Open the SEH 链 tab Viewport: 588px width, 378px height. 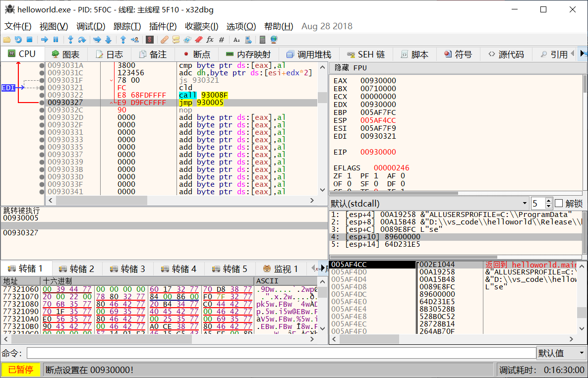click(366, 54)
